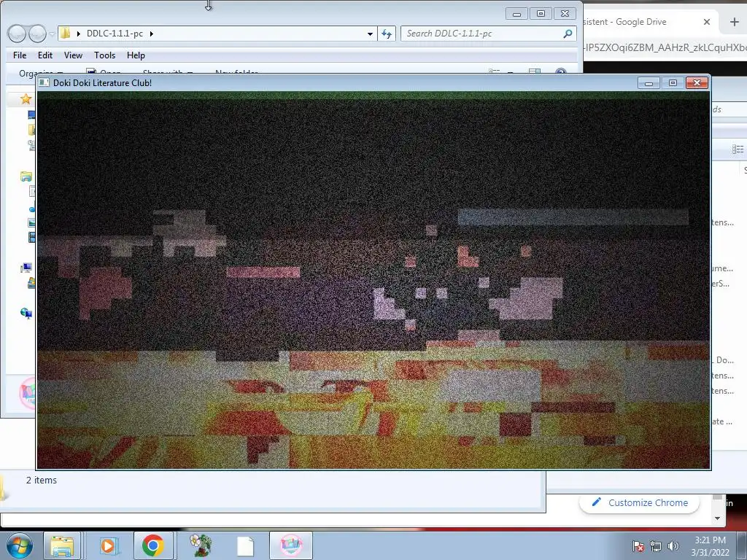Open the volume speaker tray icon
The image size is (747, 560).
click(x=673, y=546)
